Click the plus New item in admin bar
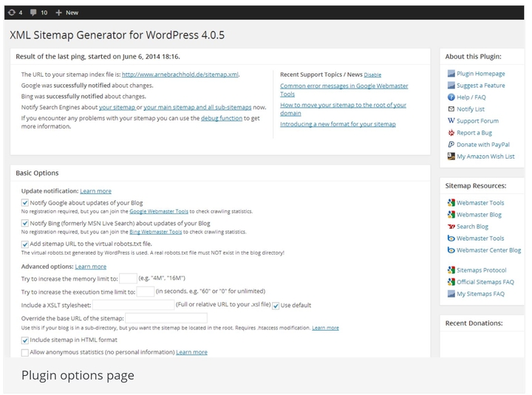Image resolution: width=532 pixels, height=395 pixels. click(67, 13)
